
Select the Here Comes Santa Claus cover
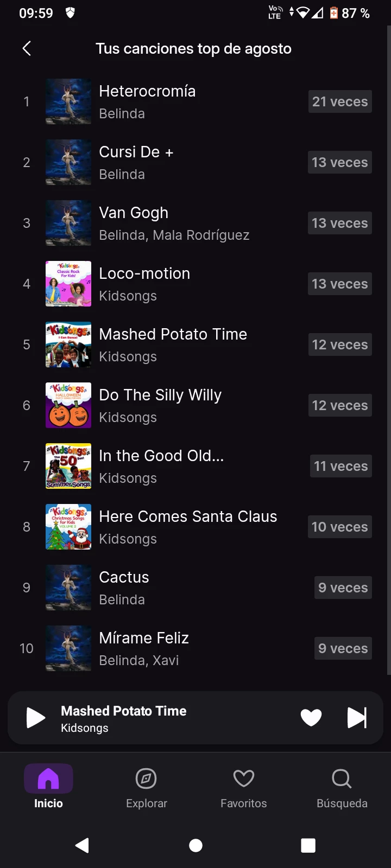[68, 527]
